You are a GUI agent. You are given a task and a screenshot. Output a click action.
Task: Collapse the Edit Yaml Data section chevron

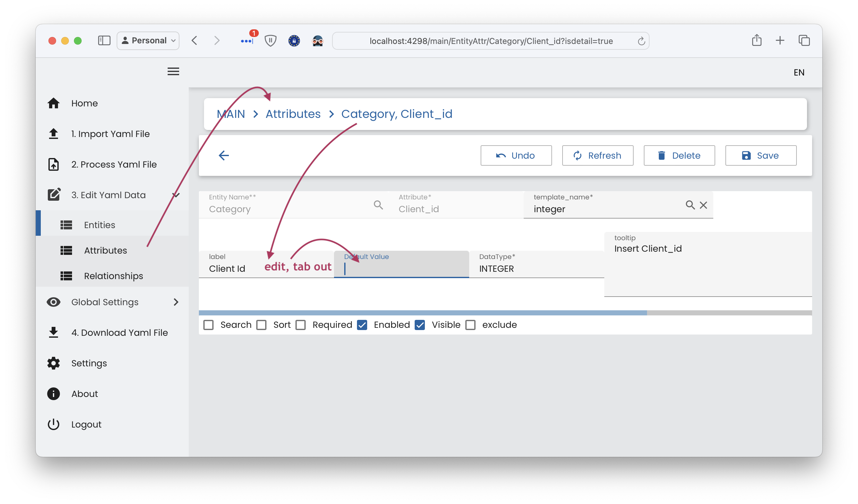(x=176, y=195)
